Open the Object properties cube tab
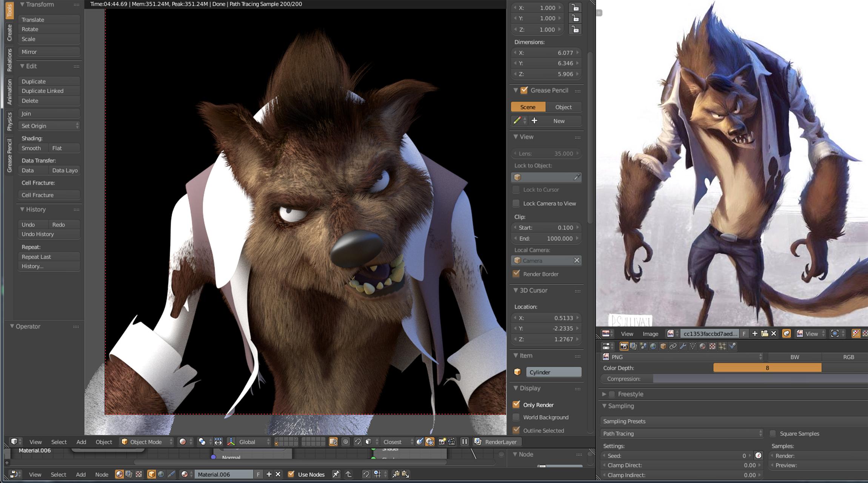 (x=663, y=346)
